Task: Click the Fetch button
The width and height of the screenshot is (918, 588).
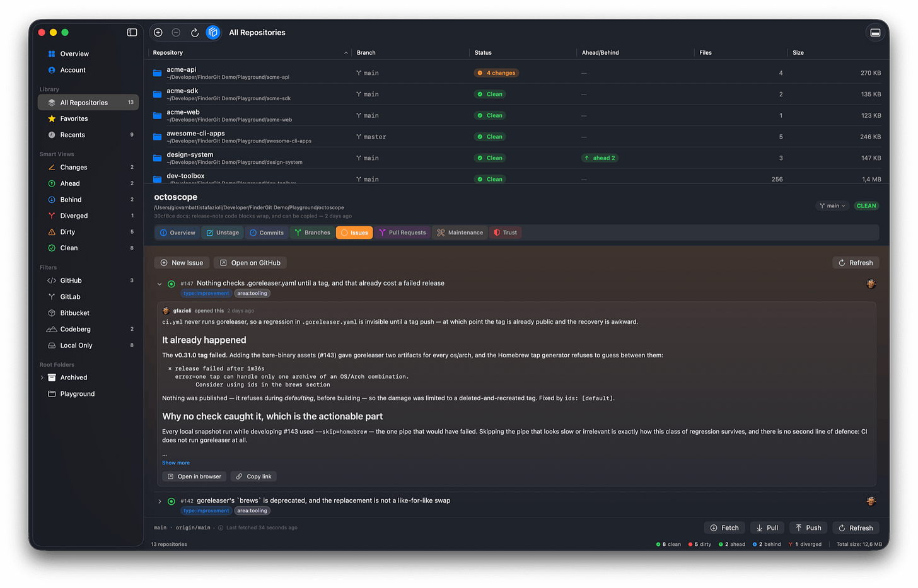Action: [724, 528]
